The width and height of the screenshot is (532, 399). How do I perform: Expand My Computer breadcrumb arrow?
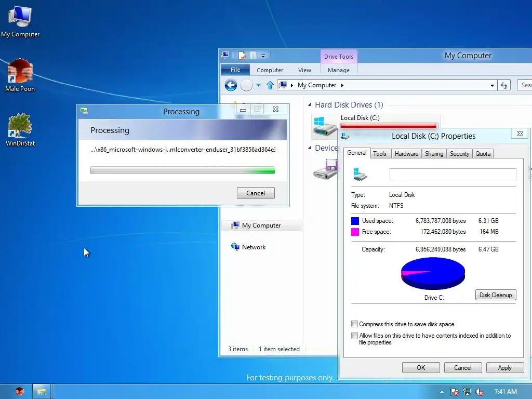[x=342, y=86]
